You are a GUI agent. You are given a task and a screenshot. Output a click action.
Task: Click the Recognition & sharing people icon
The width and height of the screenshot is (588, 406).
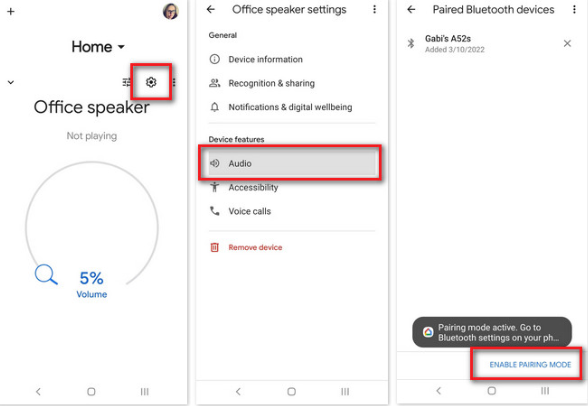pos(214,83)
